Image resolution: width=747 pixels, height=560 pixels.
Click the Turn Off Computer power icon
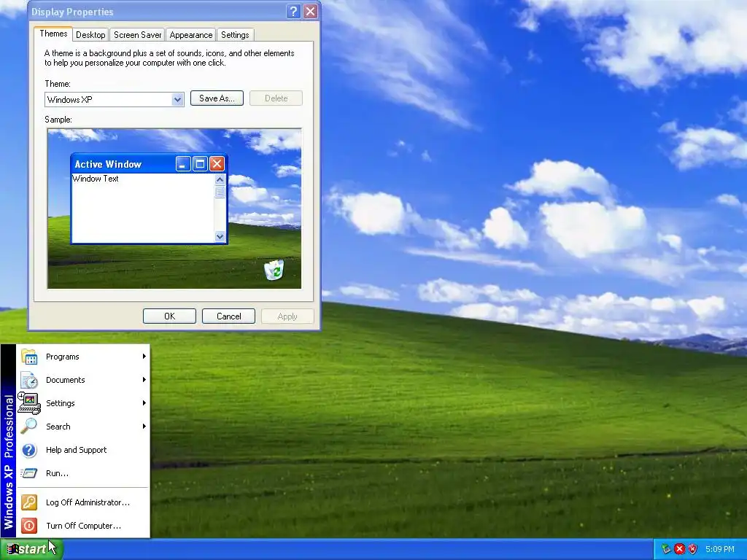29,526
